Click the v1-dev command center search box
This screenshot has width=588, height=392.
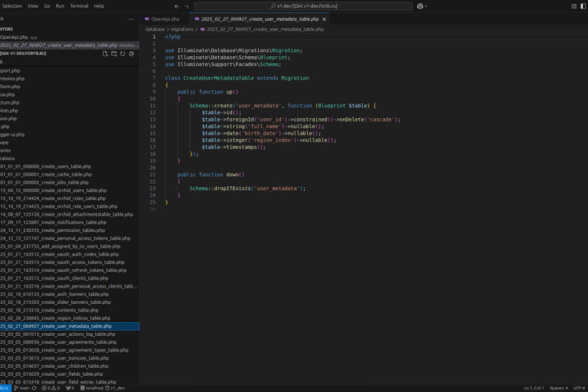pos(302,6)
